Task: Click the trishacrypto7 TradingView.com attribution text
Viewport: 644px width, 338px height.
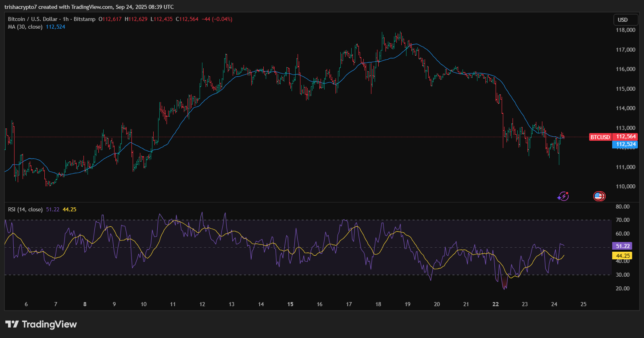Action: (x=89, y=7)
